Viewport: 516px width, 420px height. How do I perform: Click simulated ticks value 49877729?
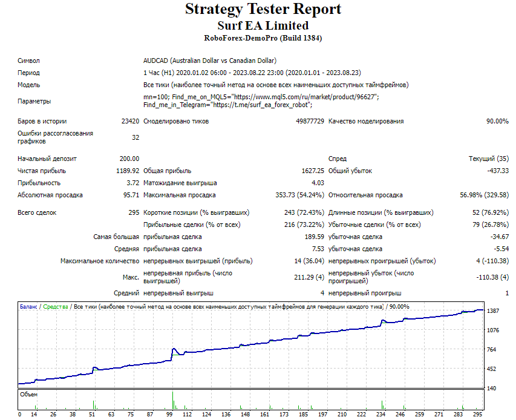click(310, 121)
